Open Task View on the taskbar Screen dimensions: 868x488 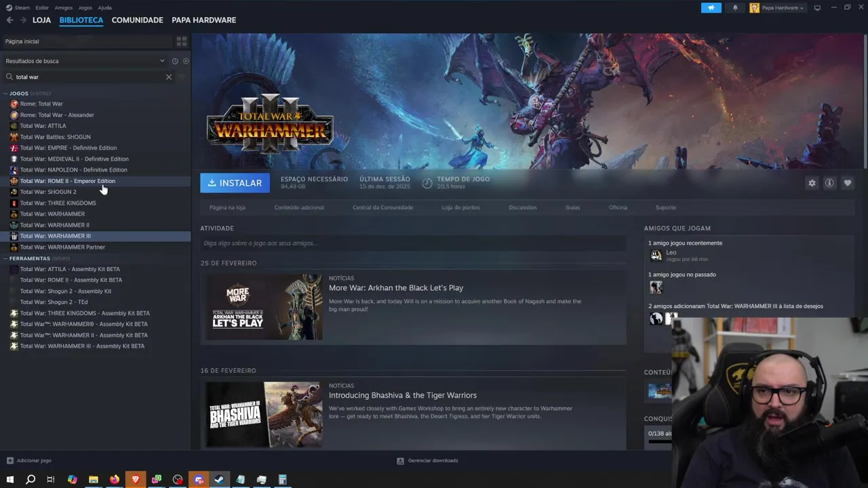pos(51,480)
